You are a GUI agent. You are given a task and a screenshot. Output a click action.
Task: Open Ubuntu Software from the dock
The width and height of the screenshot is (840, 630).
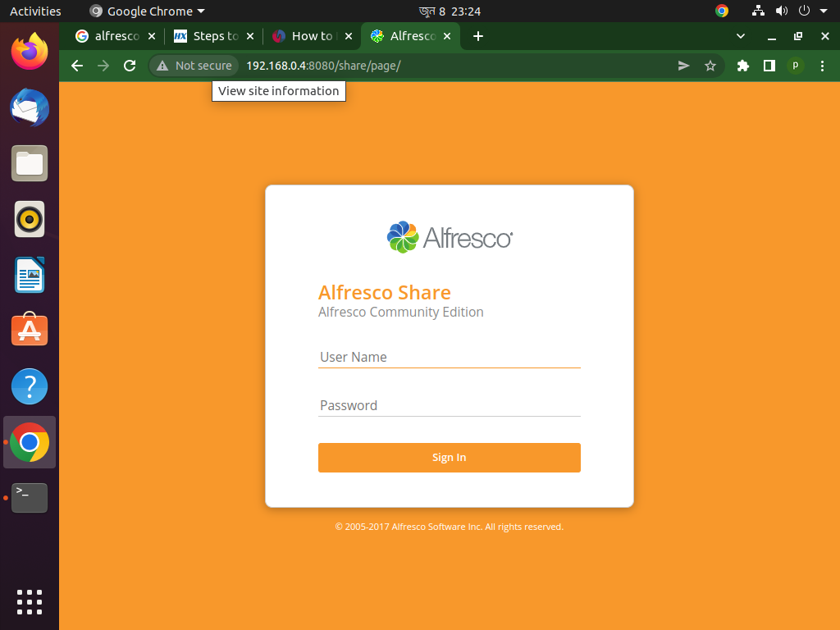30,330
